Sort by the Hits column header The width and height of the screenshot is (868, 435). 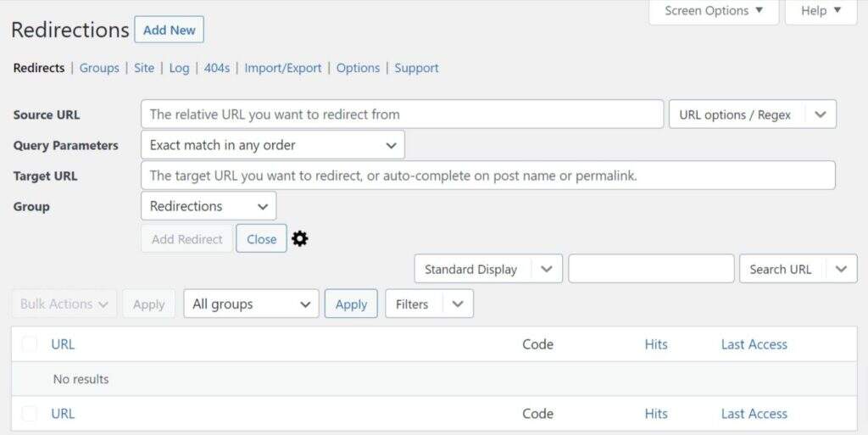(x=656, y=344)
